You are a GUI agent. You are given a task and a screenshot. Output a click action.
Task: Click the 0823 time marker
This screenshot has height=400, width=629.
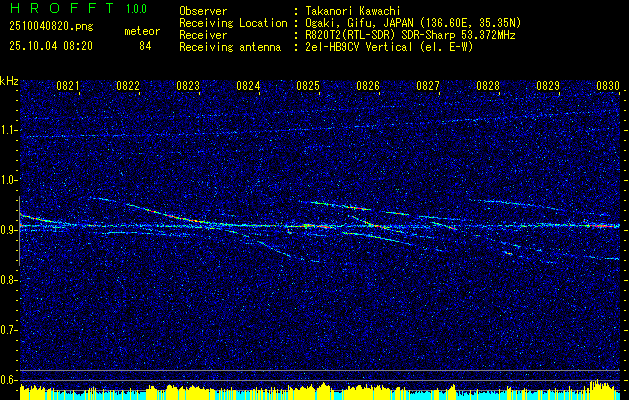(x=188, y=85)
